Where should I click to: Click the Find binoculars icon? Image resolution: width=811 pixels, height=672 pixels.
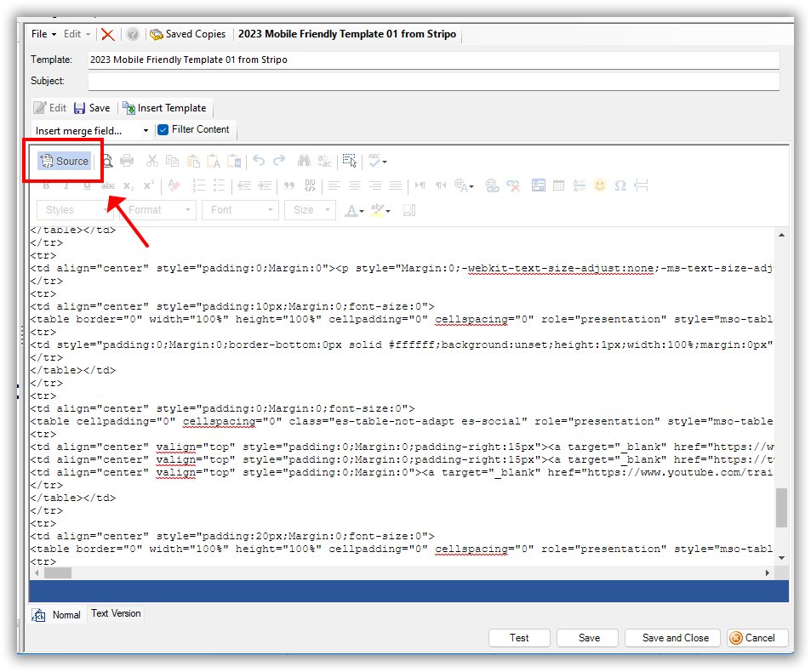tap(304, 161)
